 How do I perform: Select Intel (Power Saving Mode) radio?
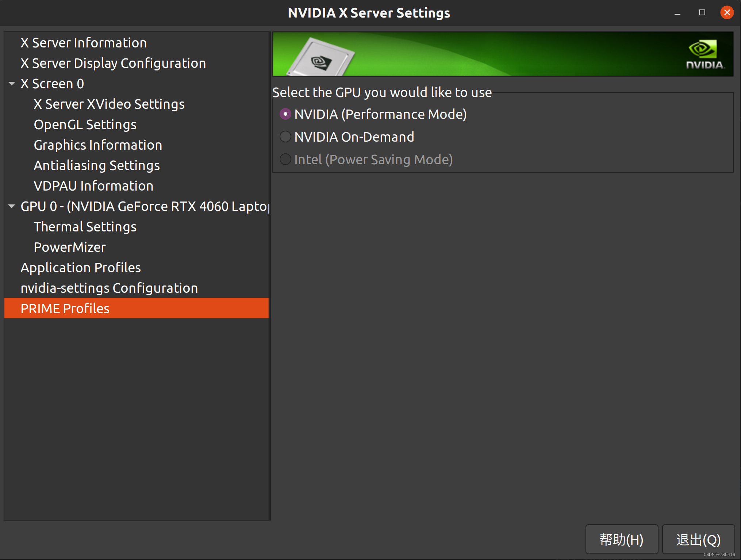click(285, 160)
